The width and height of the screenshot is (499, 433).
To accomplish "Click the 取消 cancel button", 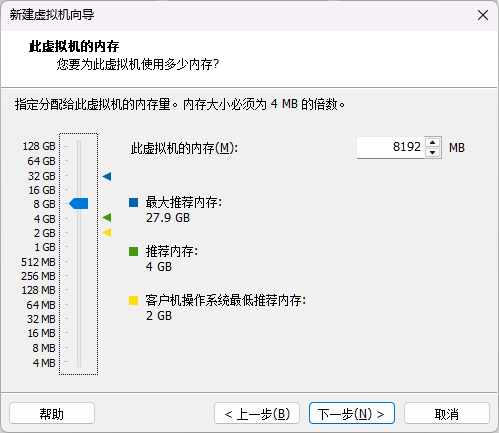I will (447, 413).
